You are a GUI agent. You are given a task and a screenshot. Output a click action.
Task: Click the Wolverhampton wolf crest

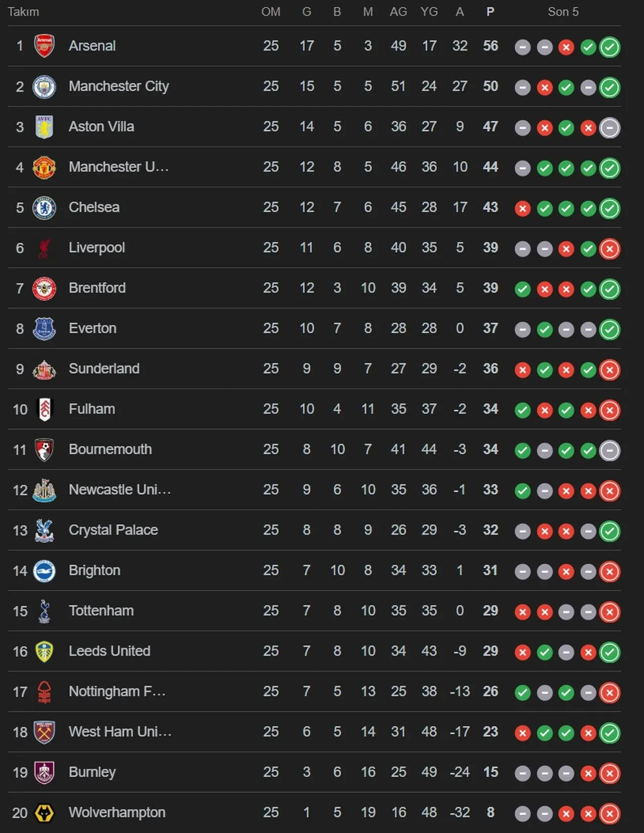[x=44, y=813]
